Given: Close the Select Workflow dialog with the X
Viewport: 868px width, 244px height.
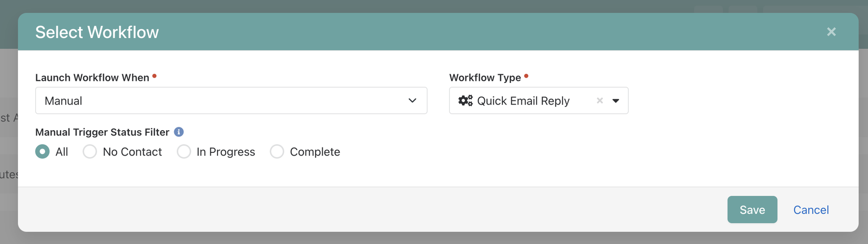Looking at the screenshot, I should click(x=831, y=32).
